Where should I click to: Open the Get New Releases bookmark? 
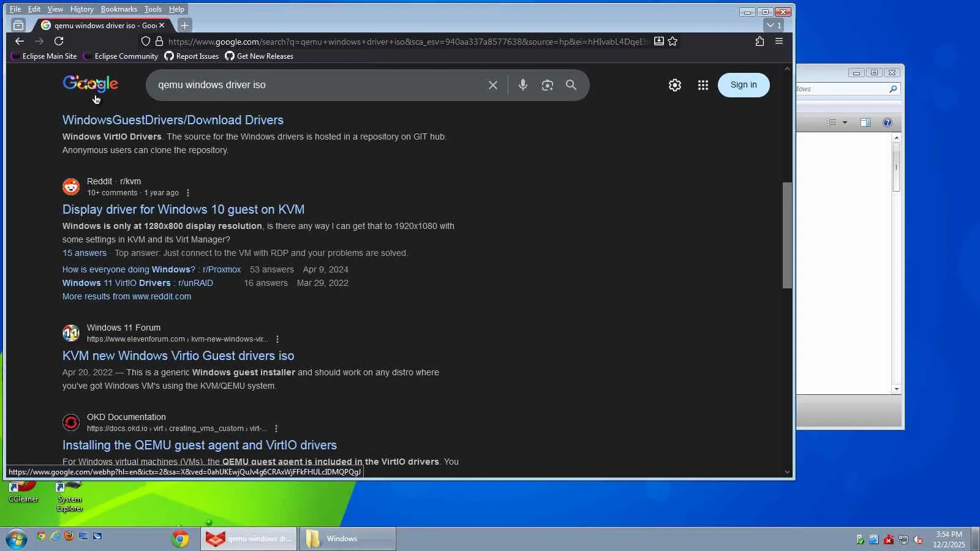pyautogui.click(x=259, y=56)
